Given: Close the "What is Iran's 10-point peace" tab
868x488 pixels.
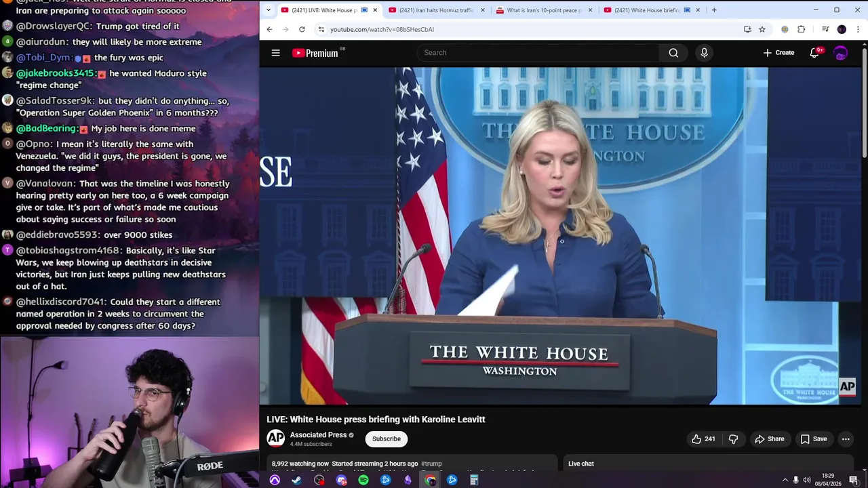Looking at the screenshot, I should [x=590, y=10].
